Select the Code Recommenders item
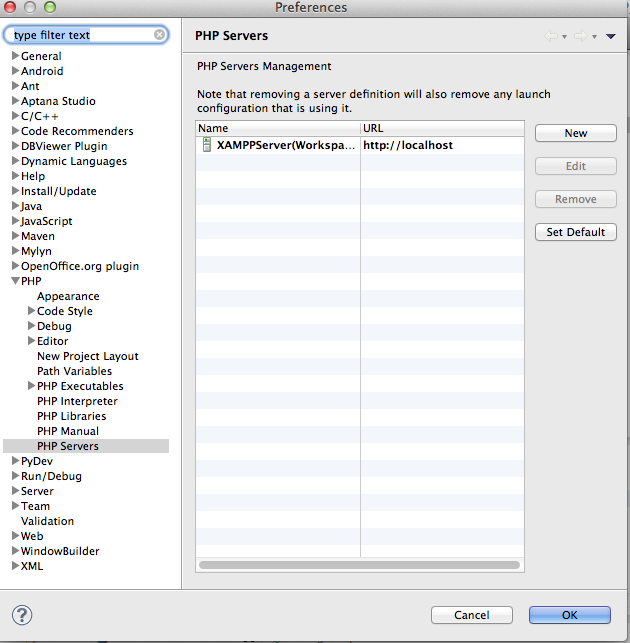 click(x=77, y=131)
